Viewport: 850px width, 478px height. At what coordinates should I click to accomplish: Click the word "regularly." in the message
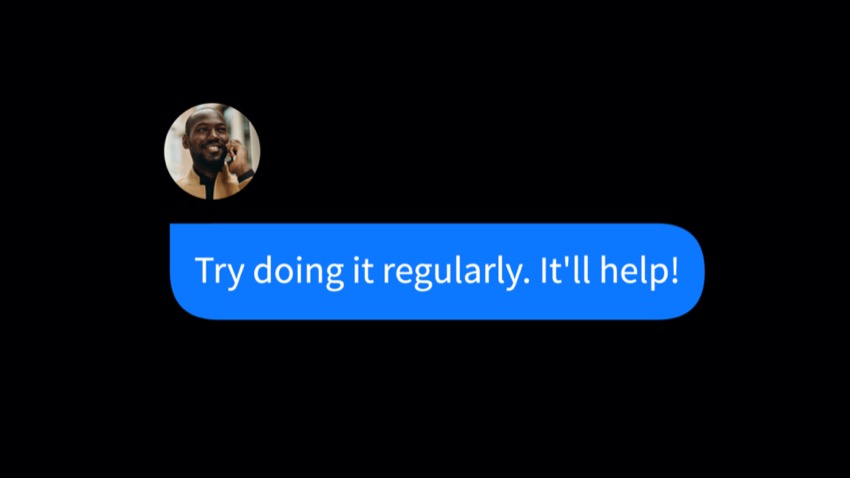456,272
